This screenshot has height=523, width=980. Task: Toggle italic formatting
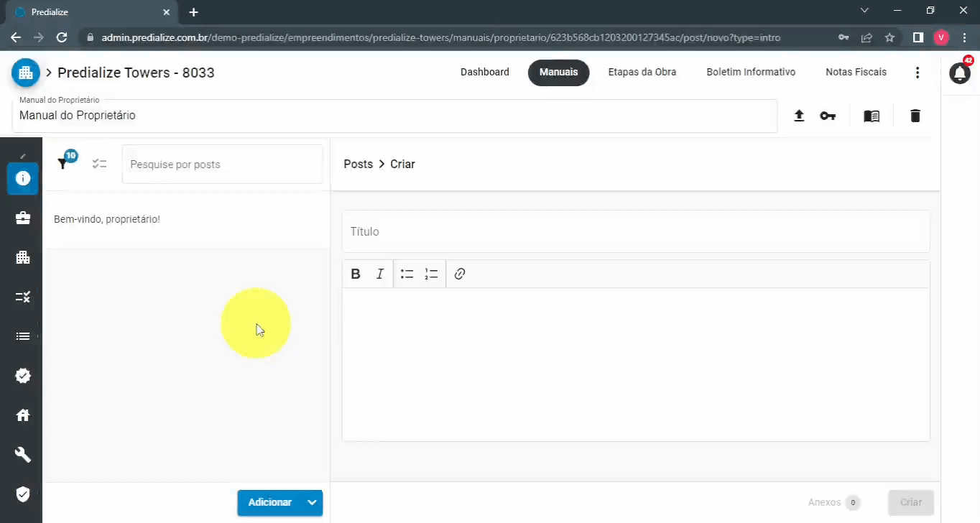click(x=380, y=274)
